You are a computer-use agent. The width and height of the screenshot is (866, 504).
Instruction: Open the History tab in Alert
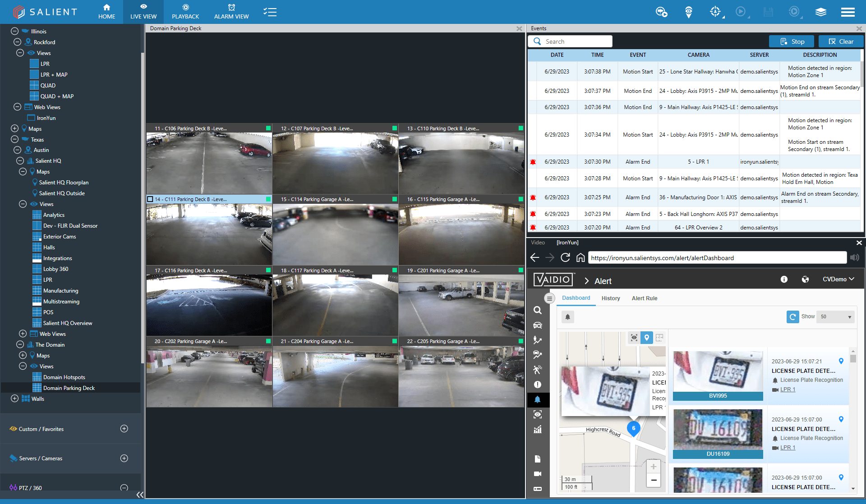coord(610,298)
